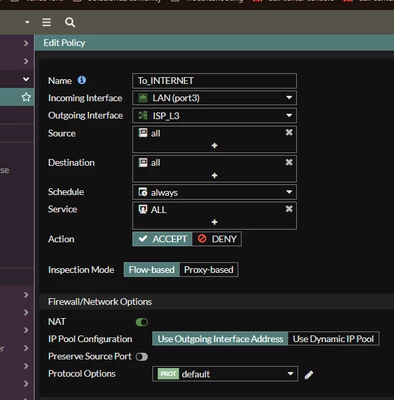Remove the 'all' entry from Destination
The image size is (394, 400).
click(x=289, y=162)
